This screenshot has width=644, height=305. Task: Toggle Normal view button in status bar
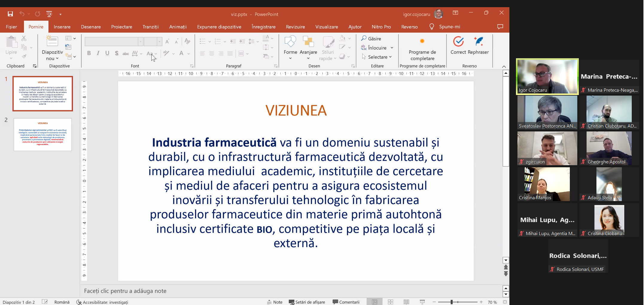pos(374,302)
